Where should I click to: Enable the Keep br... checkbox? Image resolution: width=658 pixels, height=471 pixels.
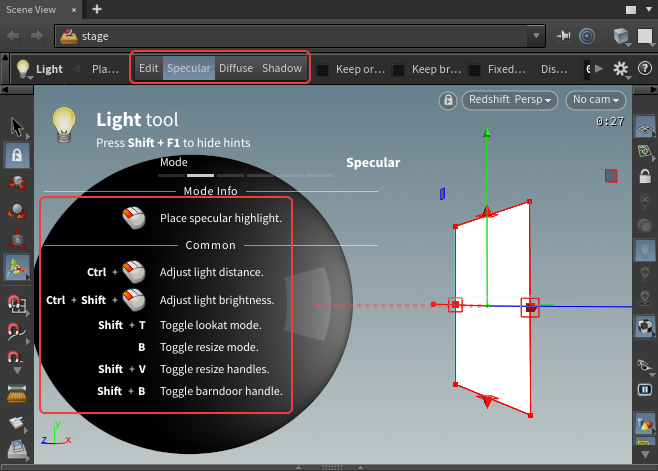pyautogui.click(x=398, y=70)
